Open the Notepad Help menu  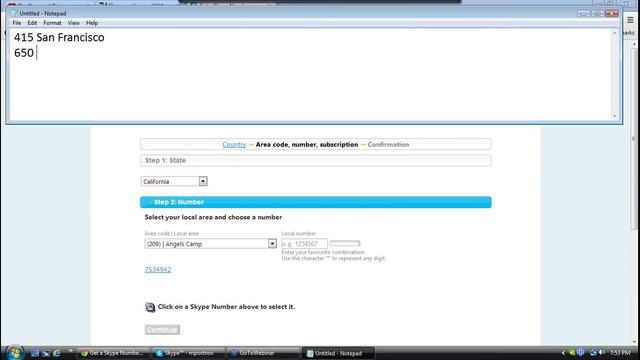(92, 23)
